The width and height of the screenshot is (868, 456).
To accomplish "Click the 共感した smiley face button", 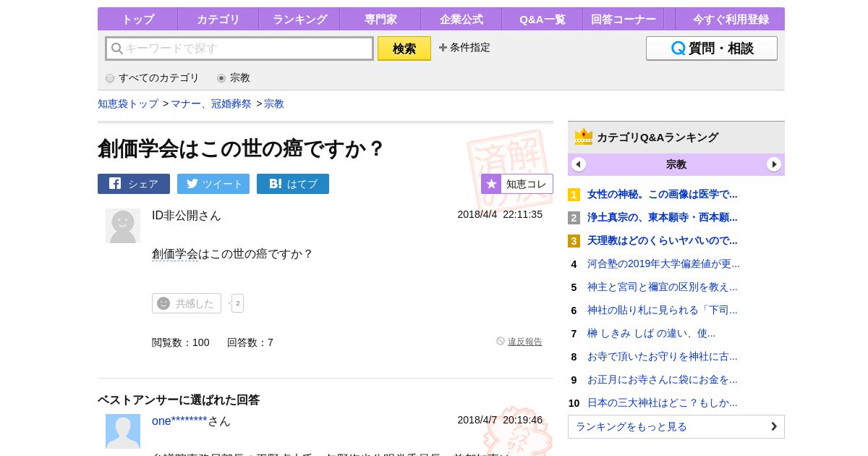I will (187, 303).
